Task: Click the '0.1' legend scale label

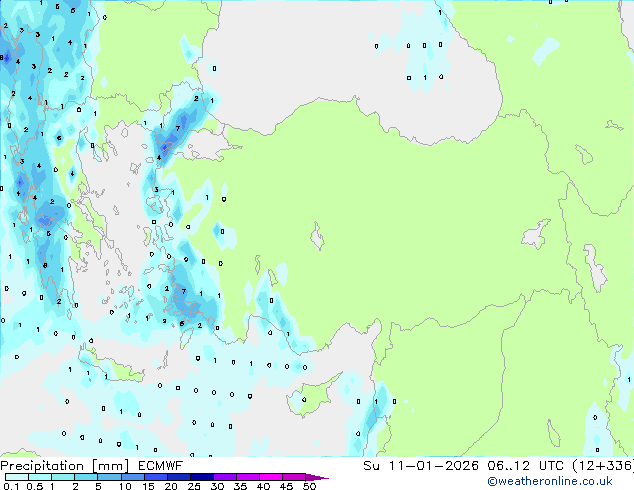Action: click(x=11, y=486)
